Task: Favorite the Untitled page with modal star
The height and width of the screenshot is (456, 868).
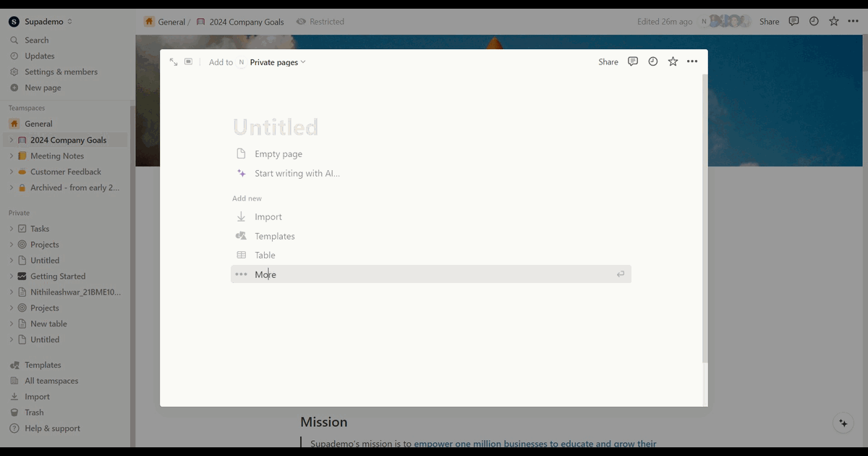Action: tap(673, 62)
